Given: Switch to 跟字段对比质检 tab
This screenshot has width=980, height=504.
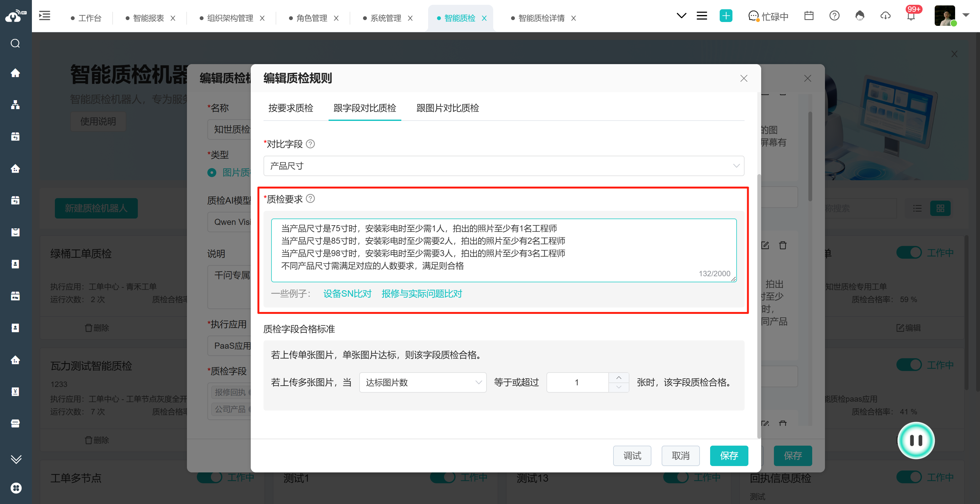Looking at the screenshot, I should pos(364,108).
